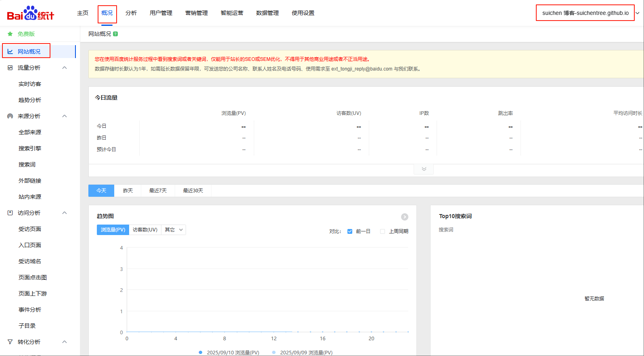Open the 其它 metrics dropdown
The image size is (644, 356).
point(174,230)
